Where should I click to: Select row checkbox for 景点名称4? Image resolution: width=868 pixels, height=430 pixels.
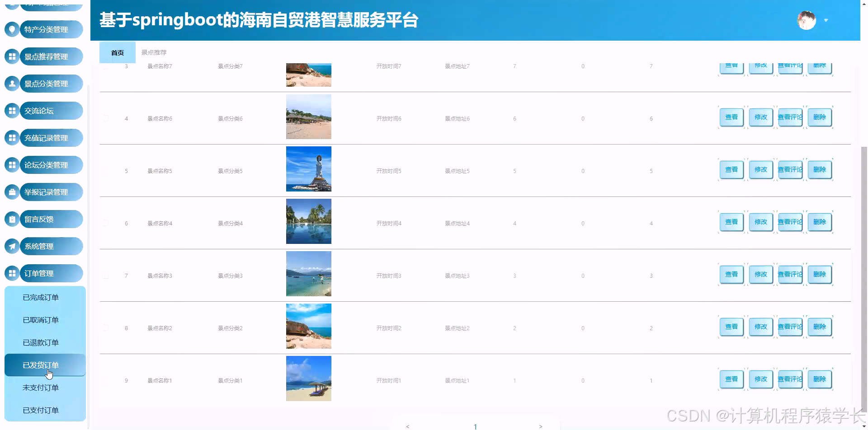point(105,223)
